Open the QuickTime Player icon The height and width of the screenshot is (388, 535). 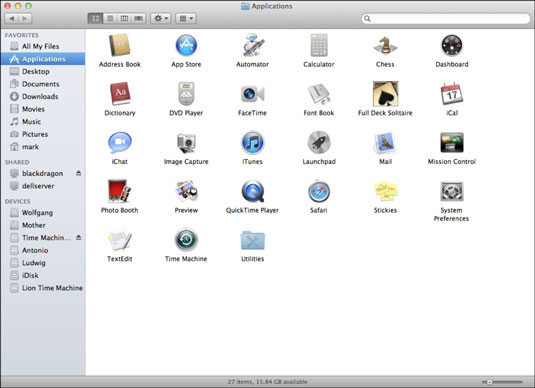click(252, 191)
